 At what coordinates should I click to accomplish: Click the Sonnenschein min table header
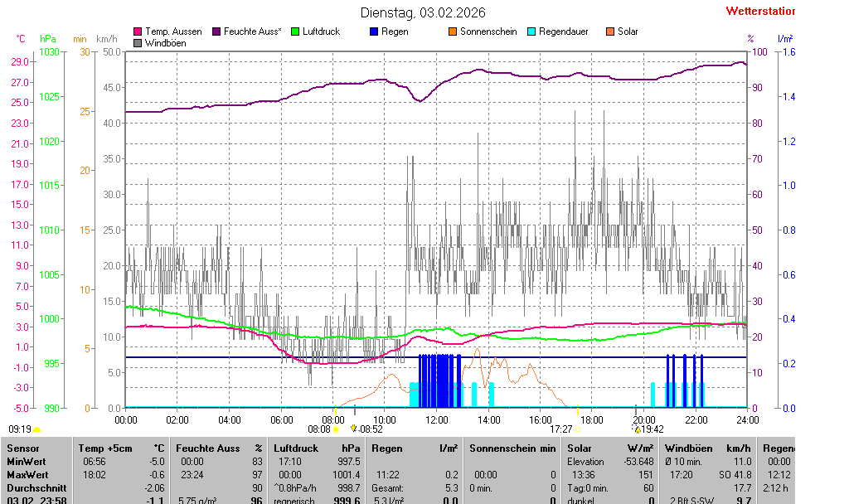(x=512, y=448)
